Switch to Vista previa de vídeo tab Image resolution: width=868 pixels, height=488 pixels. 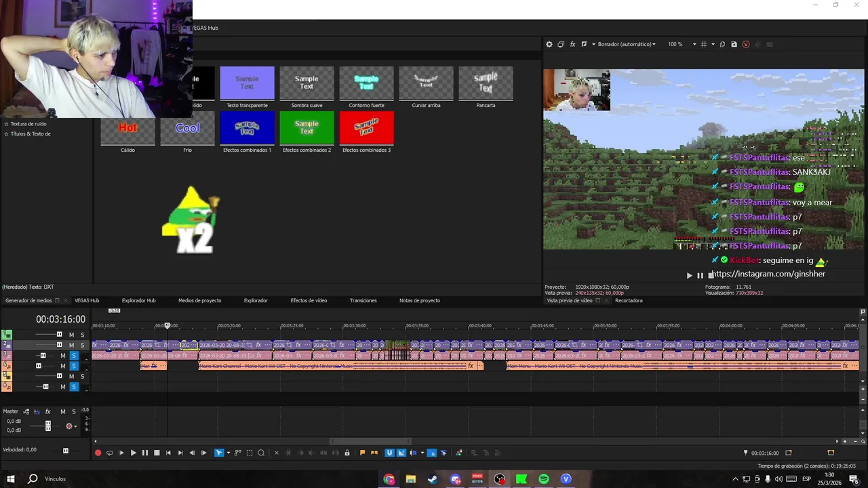569,300
